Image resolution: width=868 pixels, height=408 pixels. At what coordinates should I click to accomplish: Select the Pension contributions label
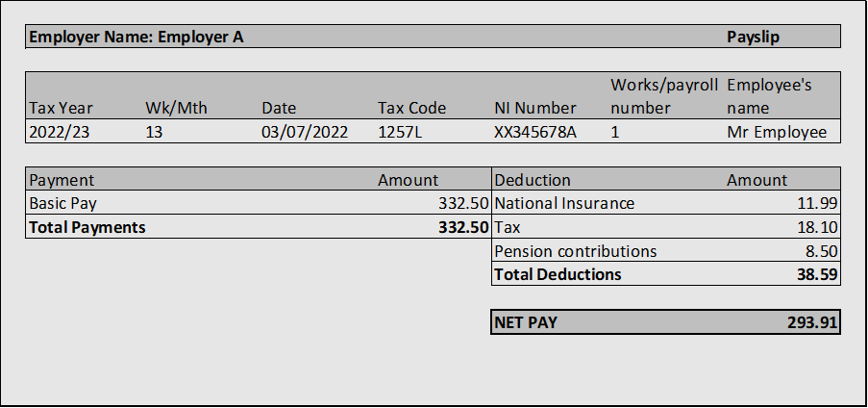point(575,251)
